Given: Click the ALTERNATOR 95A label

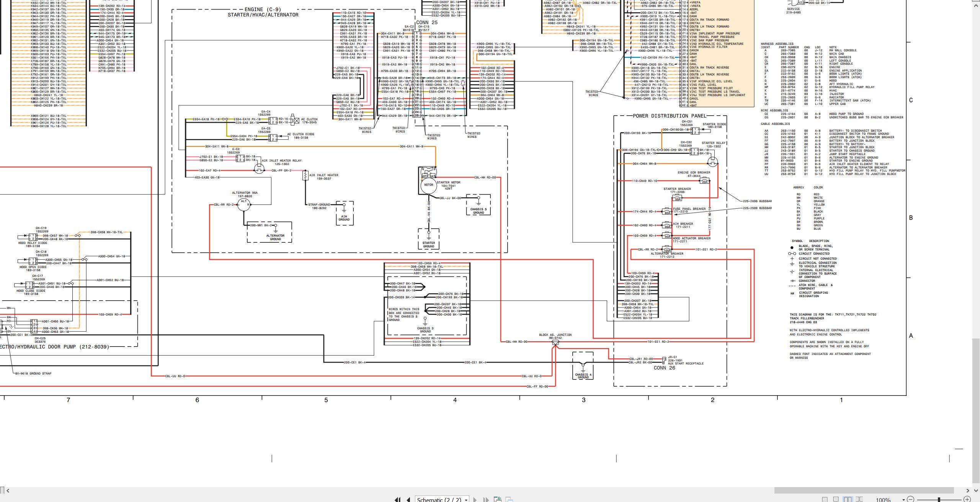Looking at the screenshot, I should [245, 193].
